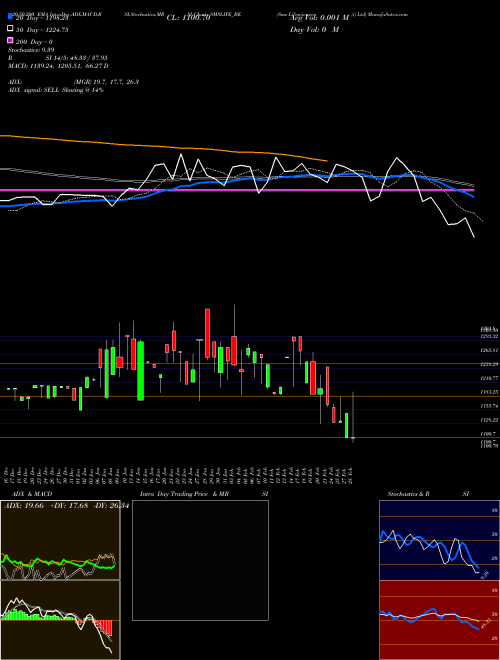
Task: Click the 50 Day - 1224.75 label
Action: point(42,30)
